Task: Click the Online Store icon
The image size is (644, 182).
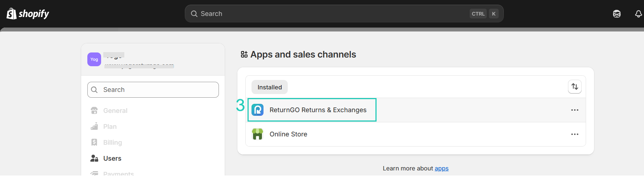Action: click(258, 134)
